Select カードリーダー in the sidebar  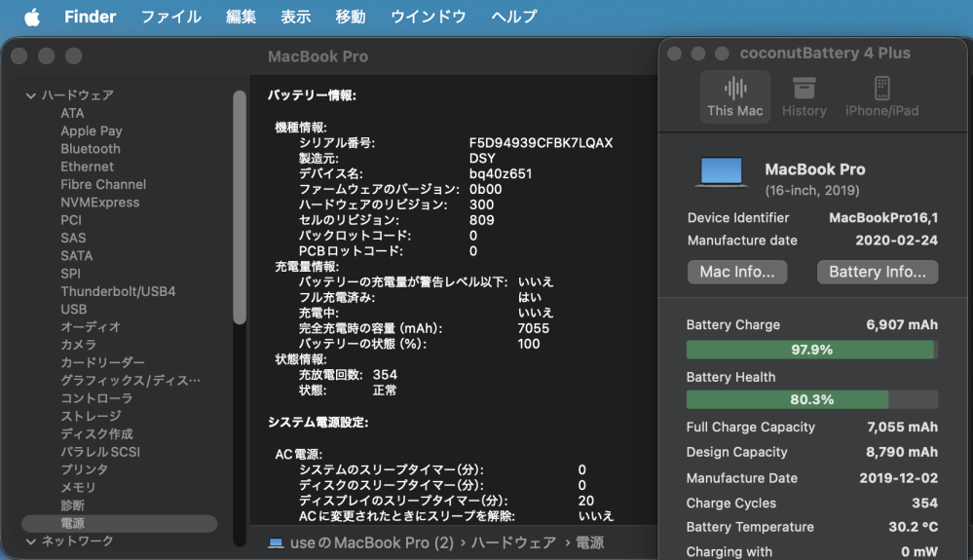tap(102, 362)
